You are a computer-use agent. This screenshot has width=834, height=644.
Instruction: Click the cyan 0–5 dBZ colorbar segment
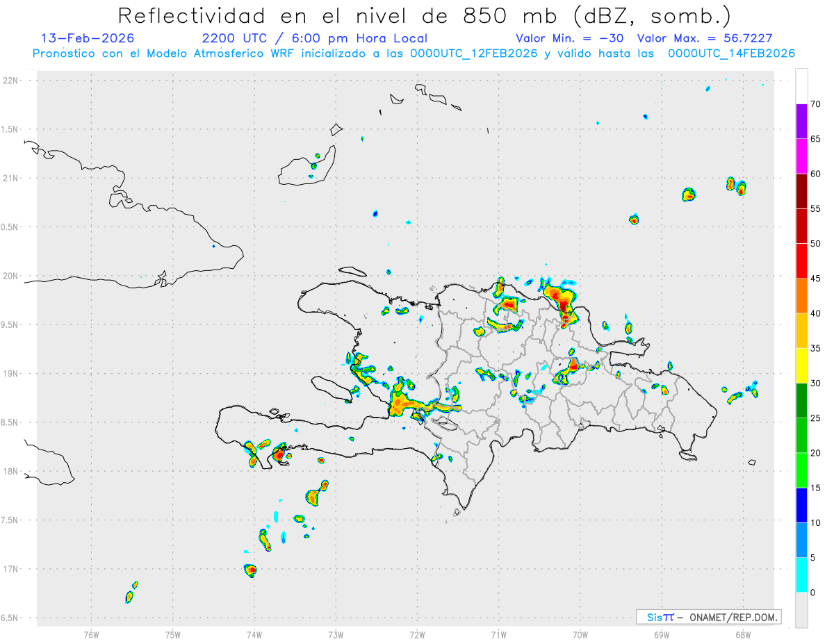coord(801,575)
